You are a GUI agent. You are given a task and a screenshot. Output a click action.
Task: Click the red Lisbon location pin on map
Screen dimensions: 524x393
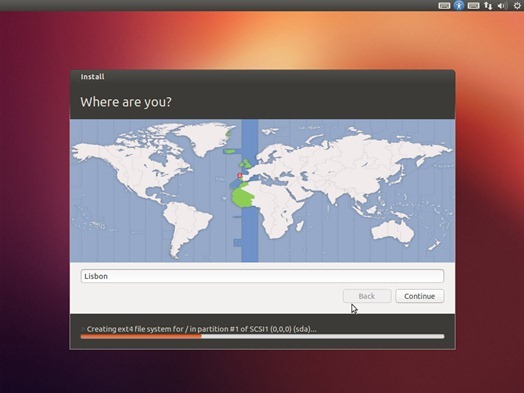pos(239,175)
